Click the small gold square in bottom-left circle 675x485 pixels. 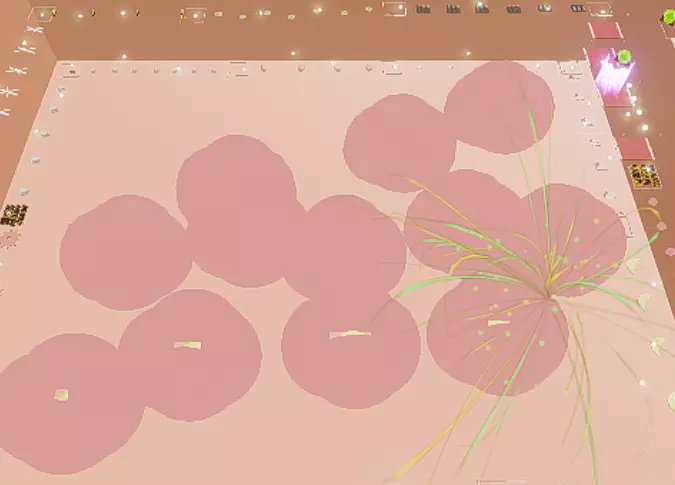(x=62, y=395)
